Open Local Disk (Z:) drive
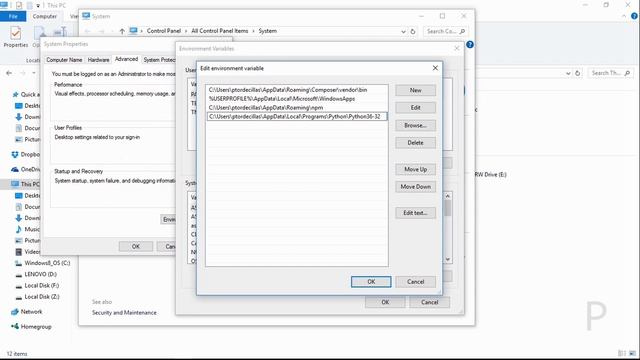Image resolution: width=640 pixels, height=360 pixels. click(x=37, y=297)
